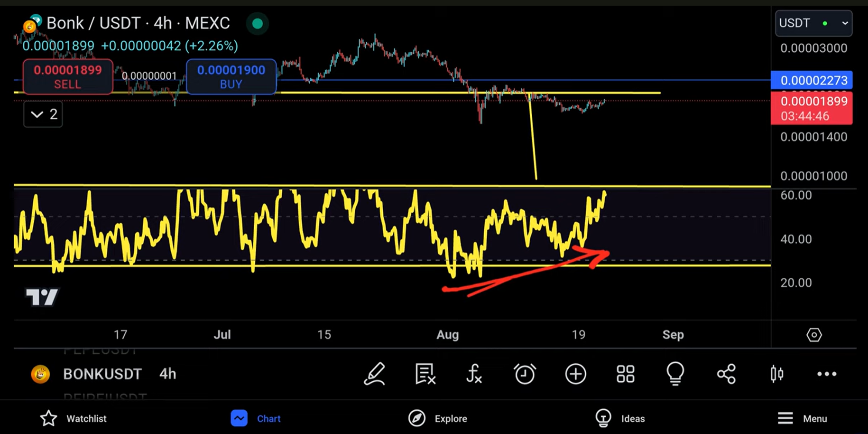
Task: Switch to the Watchlist tab
Action: (73, 418)
